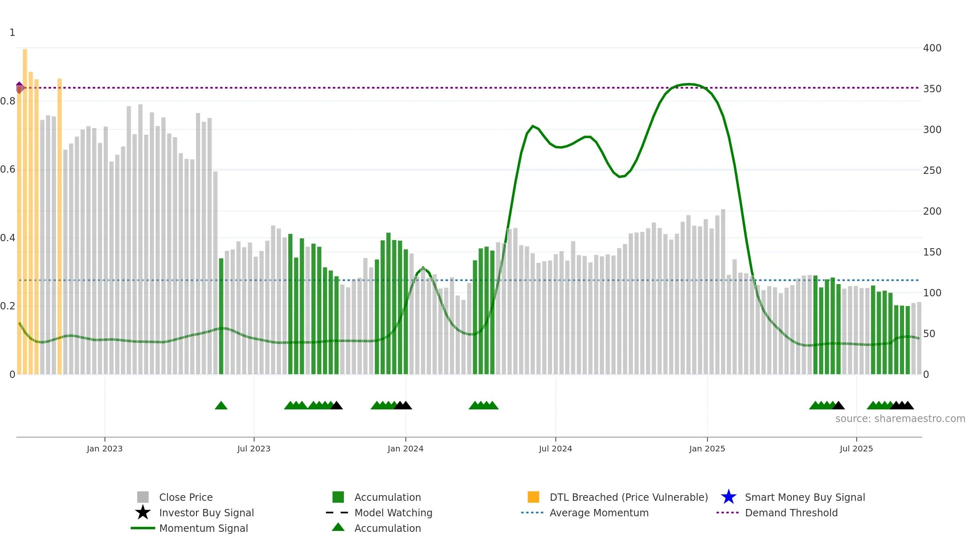The image size is (980, 551).
Task: Click the blue Smart Money Buy Signal star
Action: [728, 497]
